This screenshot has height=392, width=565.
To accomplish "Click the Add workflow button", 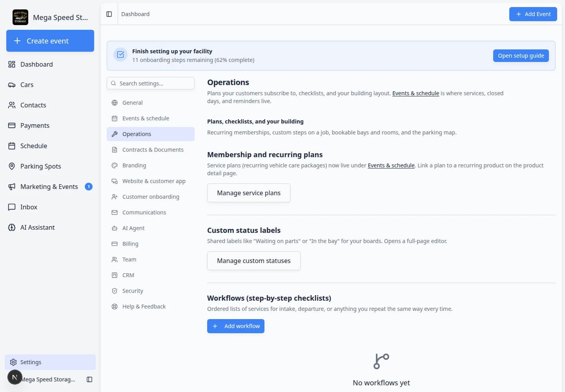I will 236,326.
